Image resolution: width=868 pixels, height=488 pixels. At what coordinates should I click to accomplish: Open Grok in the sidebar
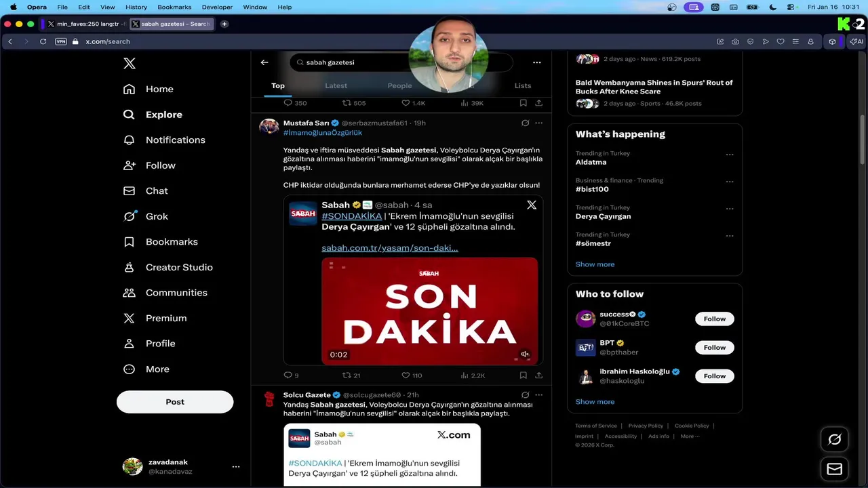pyautogui.click(x=146, y=216)
